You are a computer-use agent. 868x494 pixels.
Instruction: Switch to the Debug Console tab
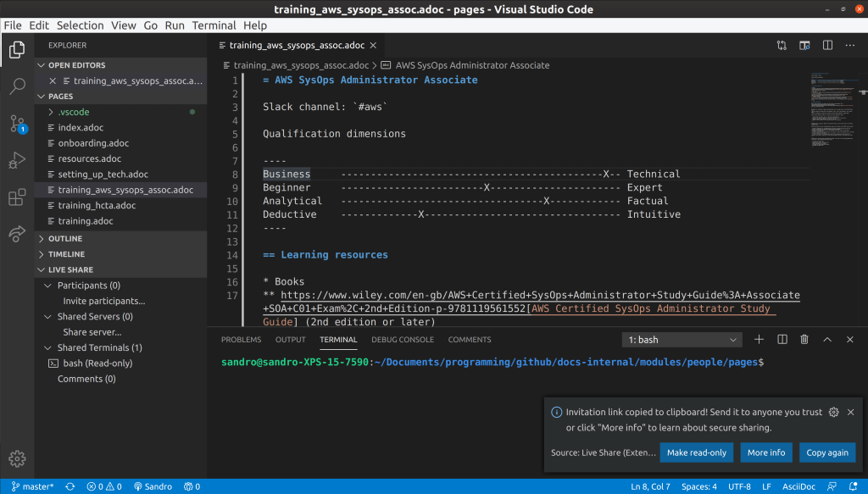pyautogui.click(x=403, y=340)
